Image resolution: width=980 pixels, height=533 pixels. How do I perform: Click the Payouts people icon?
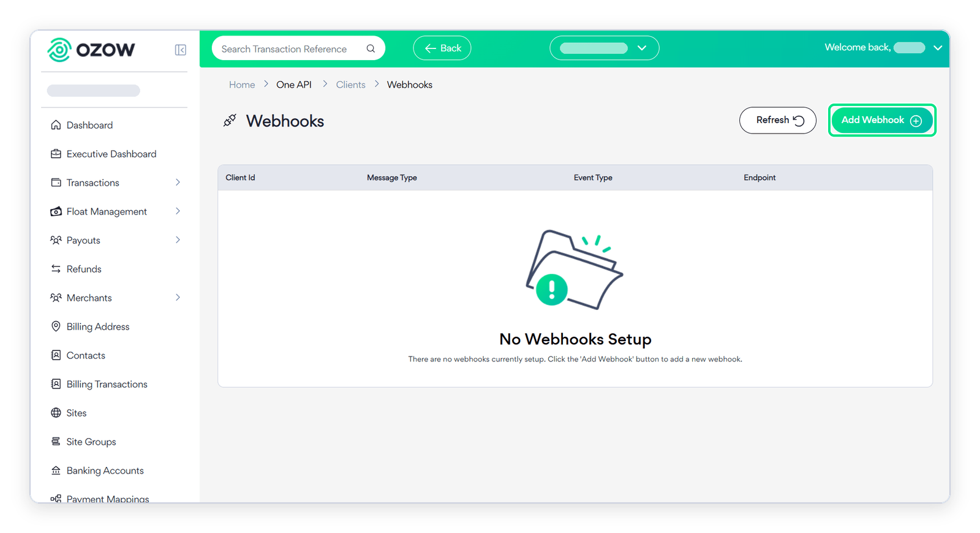point(56,240)
